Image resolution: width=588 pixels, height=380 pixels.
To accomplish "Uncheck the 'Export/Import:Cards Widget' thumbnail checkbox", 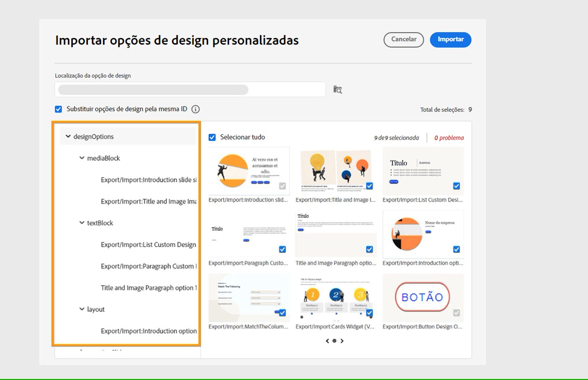I will [x=369, y=313].
